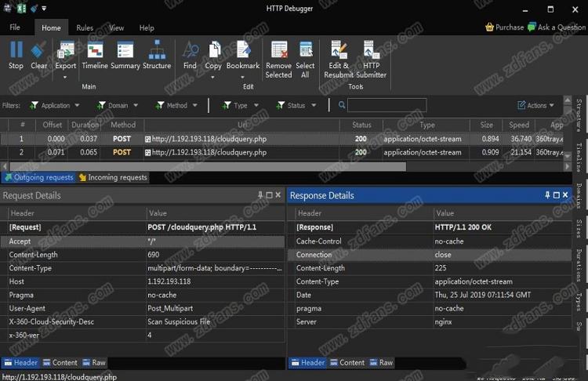This screenshot has width=588, height=381.
Task: Launch the HTTP Submitter tool
Action: tap(371, 52)
